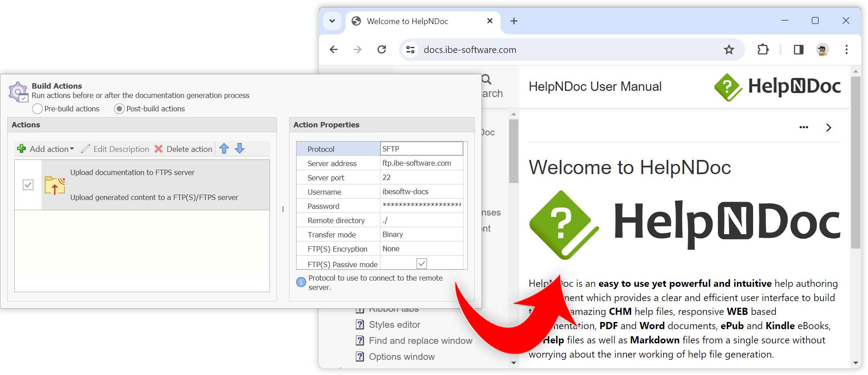Open the browser profile avatar
The width and height of the screenshot is (868, 375).
[822, 49]
